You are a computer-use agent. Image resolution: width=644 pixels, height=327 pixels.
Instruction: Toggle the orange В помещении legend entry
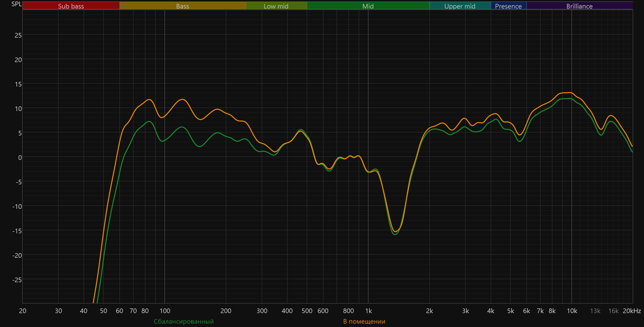[364, 322]
